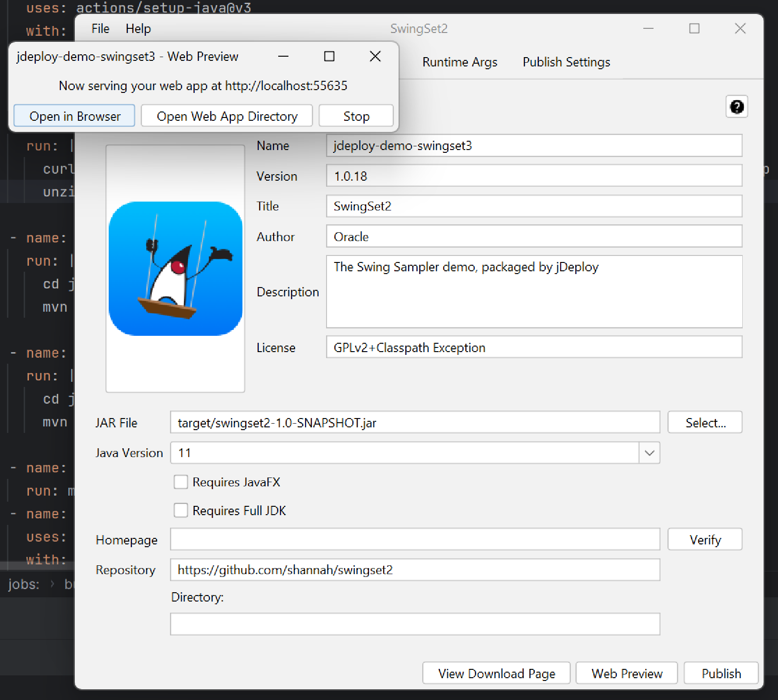Enable the Requires Full JDK option

181,510
